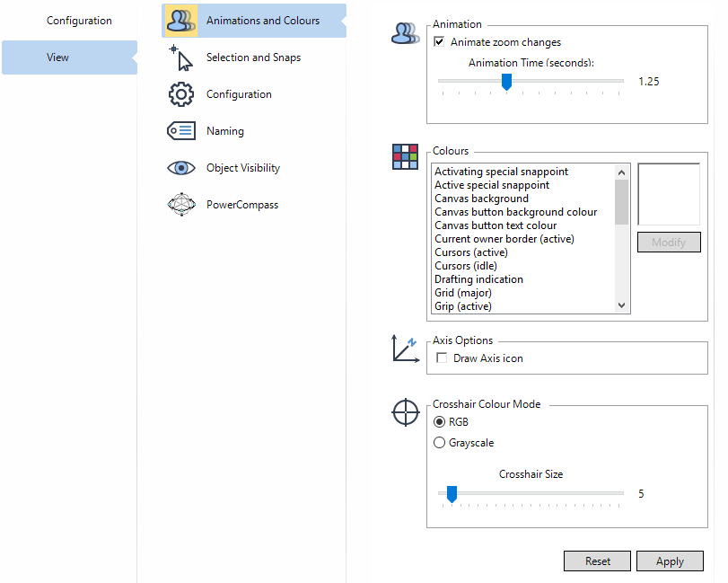Click the Naming tag icon
728x583 pixels.
(181, 131)
